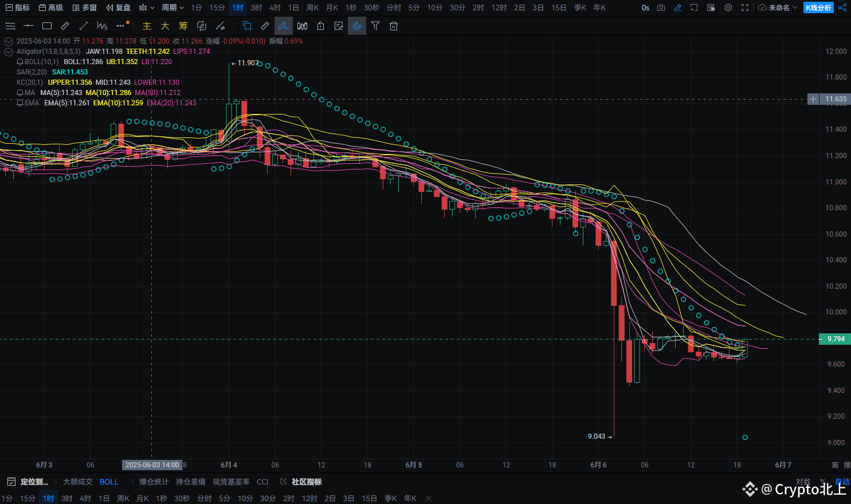Collapse the Alligator indicator row
This screenshot has width=851, height=504.
pyautogui.click(x=9, y=52)
